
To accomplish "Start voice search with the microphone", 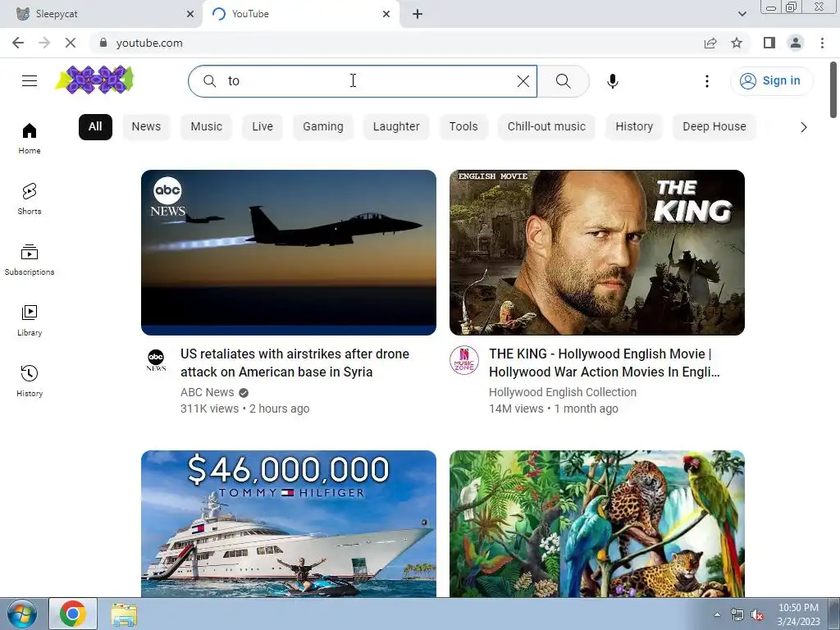I will 612,81.
